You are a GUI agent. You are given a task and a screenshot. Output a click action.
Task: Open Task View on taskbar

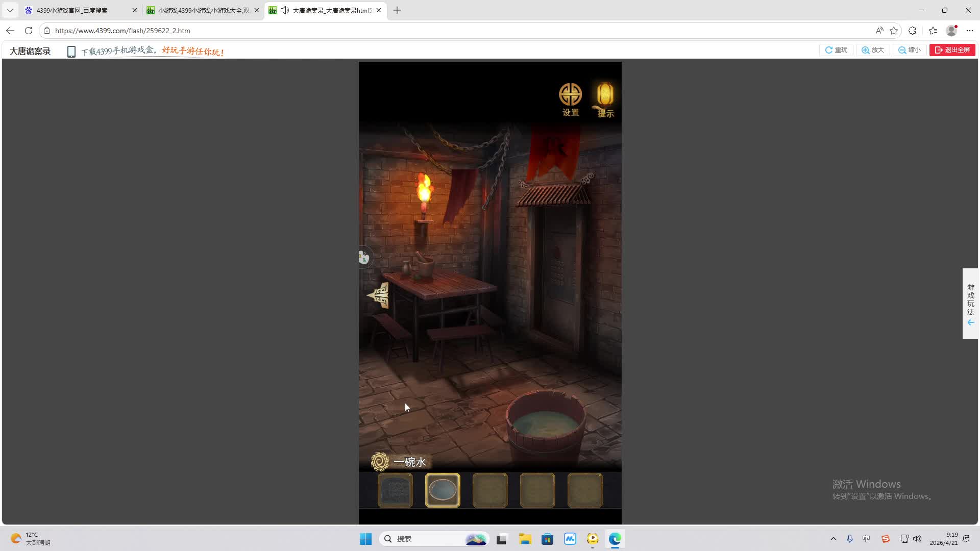[x=502, y=539]
